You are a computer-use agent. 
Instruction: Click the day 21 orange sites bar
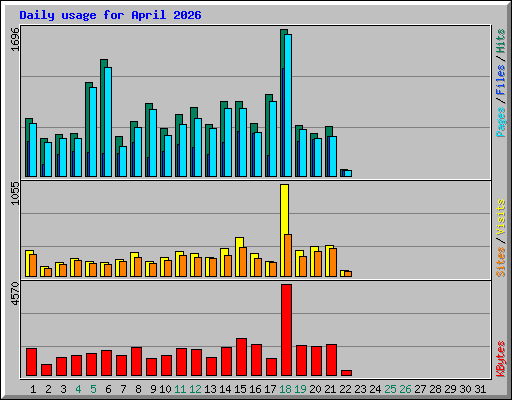coord(333,262)
